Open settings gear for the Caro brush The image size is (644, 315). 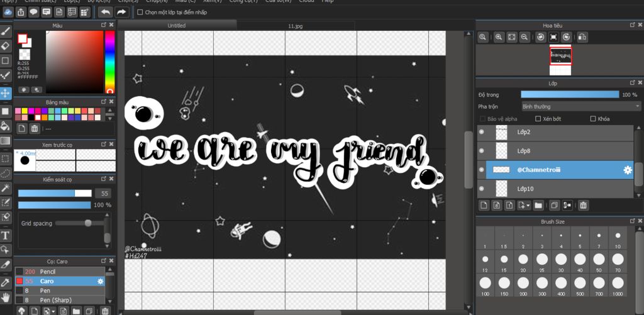pos(100,281)
